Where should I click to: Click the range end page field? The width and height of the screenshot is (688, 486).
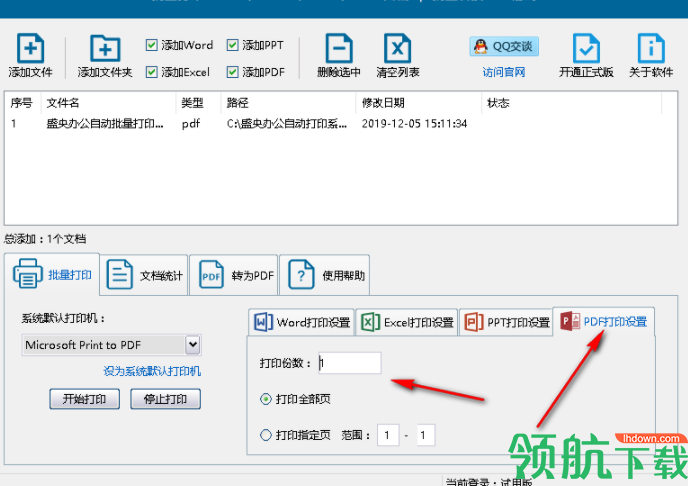click(425, 435)
